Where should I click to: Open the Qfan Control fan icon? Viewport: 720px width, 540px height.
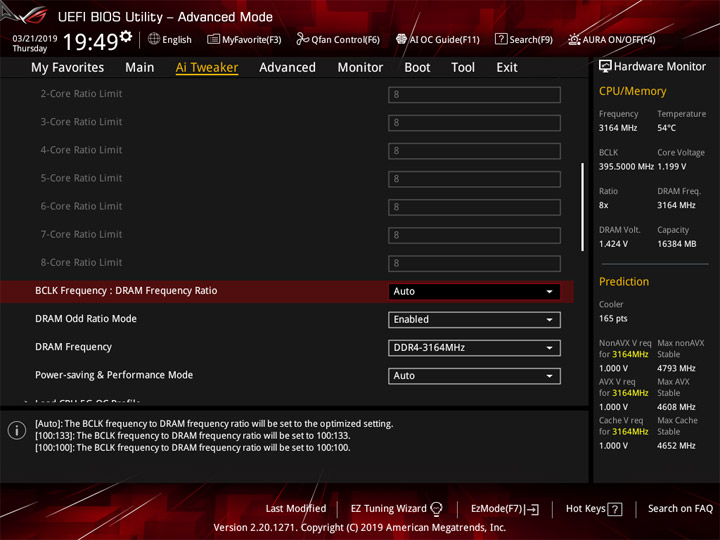coord(302,39)
